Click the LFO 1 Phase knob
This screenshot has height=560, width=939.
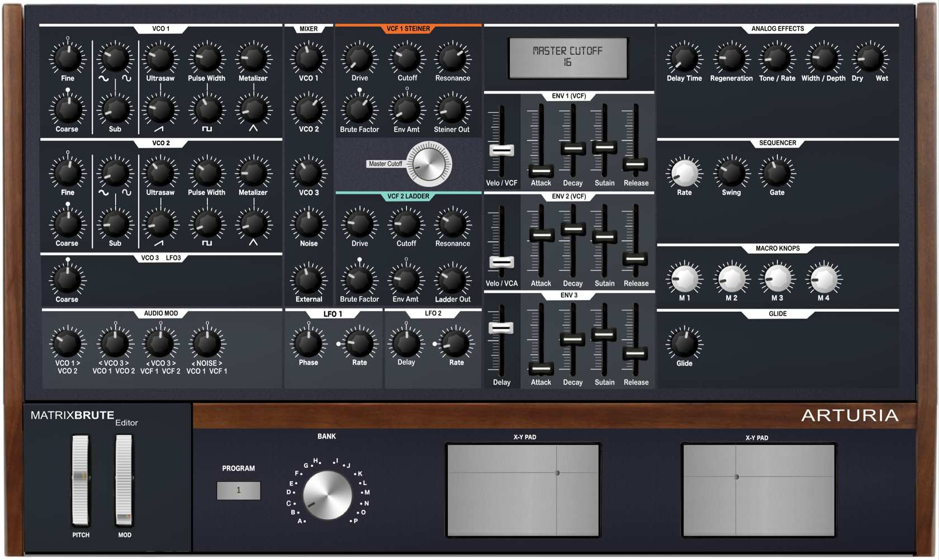coord(309,343)
